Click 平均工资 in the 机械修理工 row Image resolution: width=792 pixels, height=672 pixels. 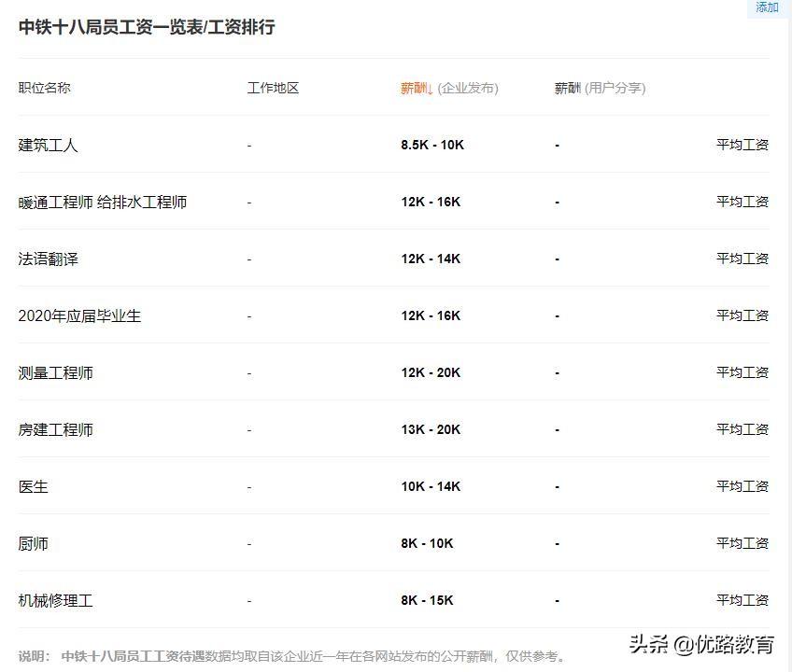coord(742,600)
